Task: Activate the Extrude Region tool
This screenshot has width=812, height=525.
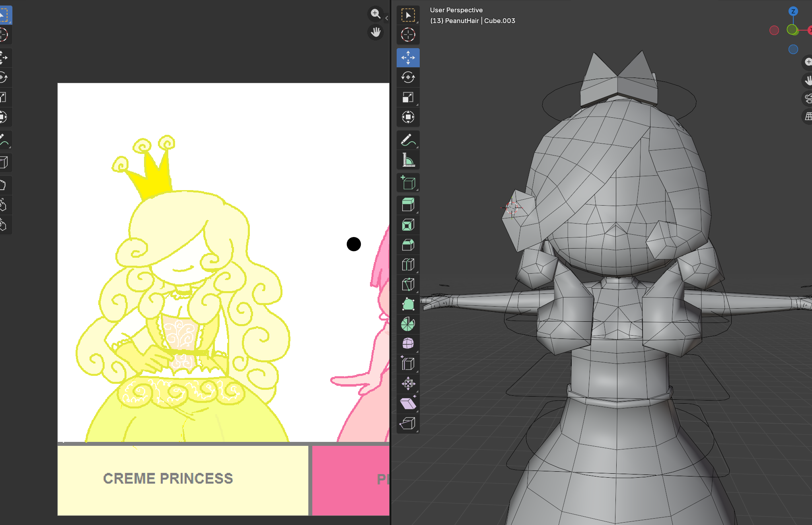Action: [x=408, y=205]
